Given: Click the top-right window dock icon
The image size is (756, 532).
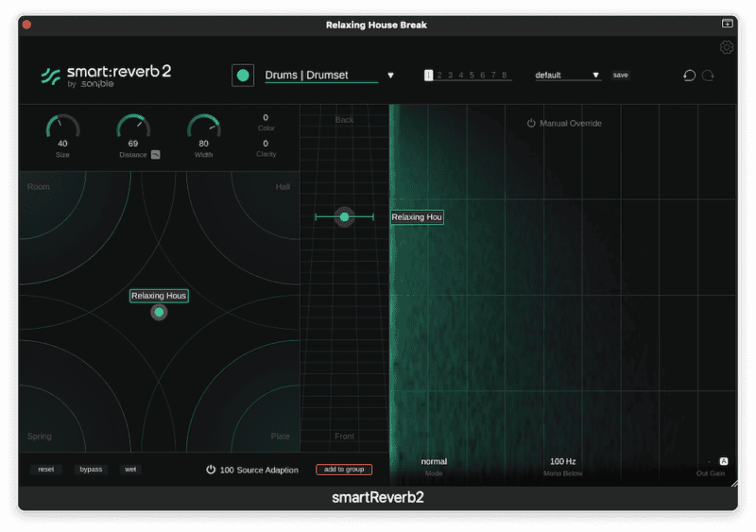Looking at the screenshot, I should (727, 24).
